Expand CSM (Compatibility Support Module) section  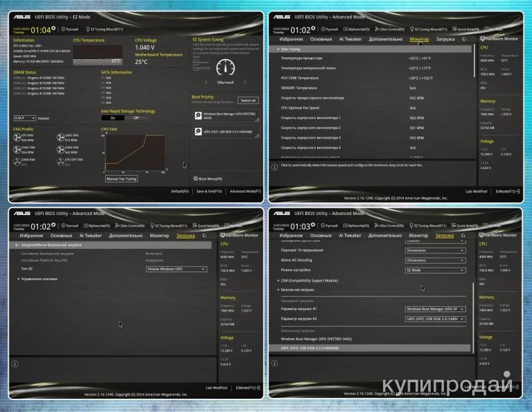click(x=310, y=280)
